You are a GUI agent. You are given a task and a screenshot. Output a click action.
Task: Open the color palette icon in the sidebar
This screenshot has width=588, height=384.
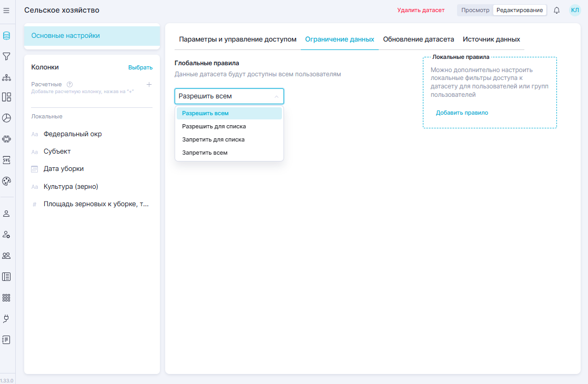click(6, 181)
